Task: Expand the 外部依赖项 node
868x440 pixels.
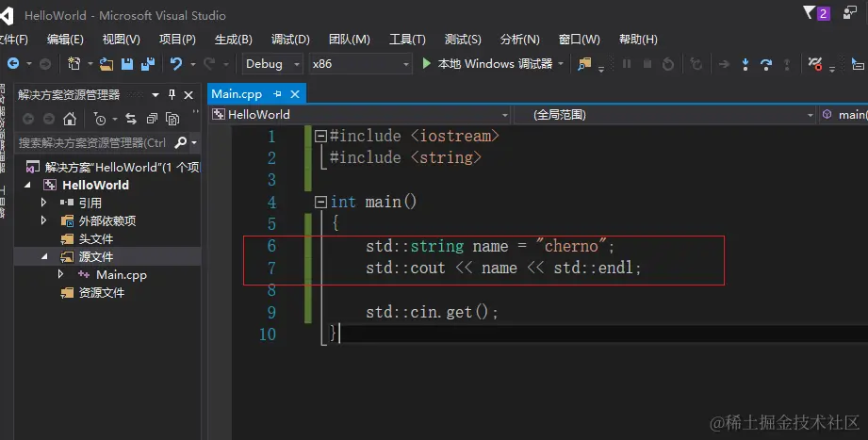Action: point(43,220)
